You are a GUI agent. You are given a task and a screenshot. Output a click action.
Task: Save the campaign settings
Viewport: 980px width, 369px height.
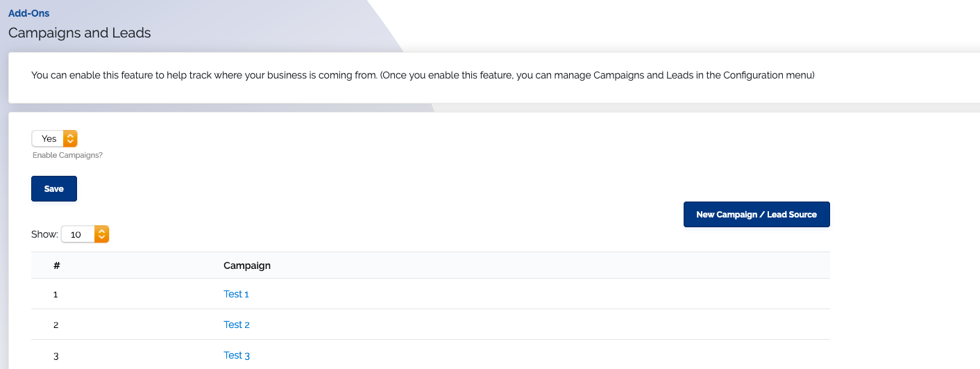[x=54, y=189]
